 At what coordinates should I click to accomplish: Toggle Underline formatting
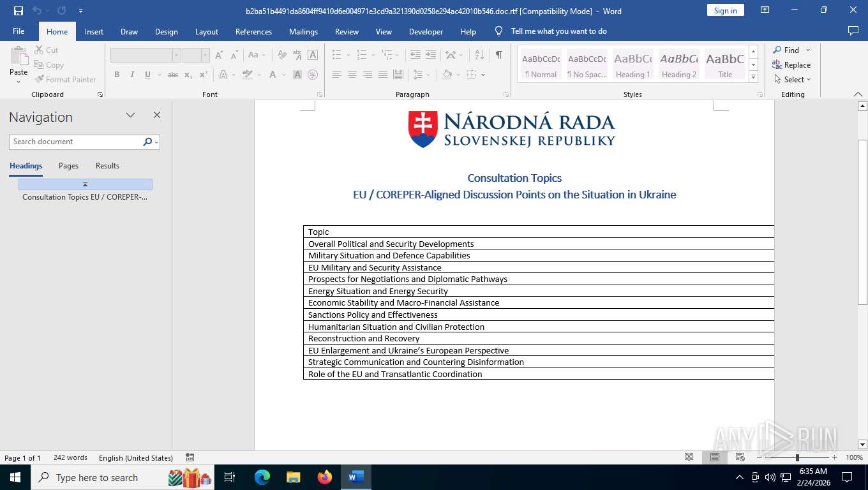[147, 75]
